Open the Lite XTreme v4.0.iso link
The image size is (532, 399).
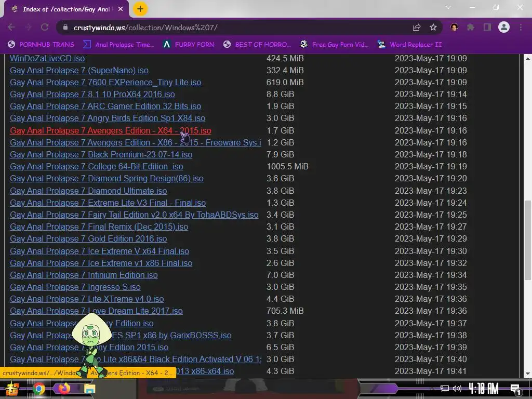pos(87,299)
